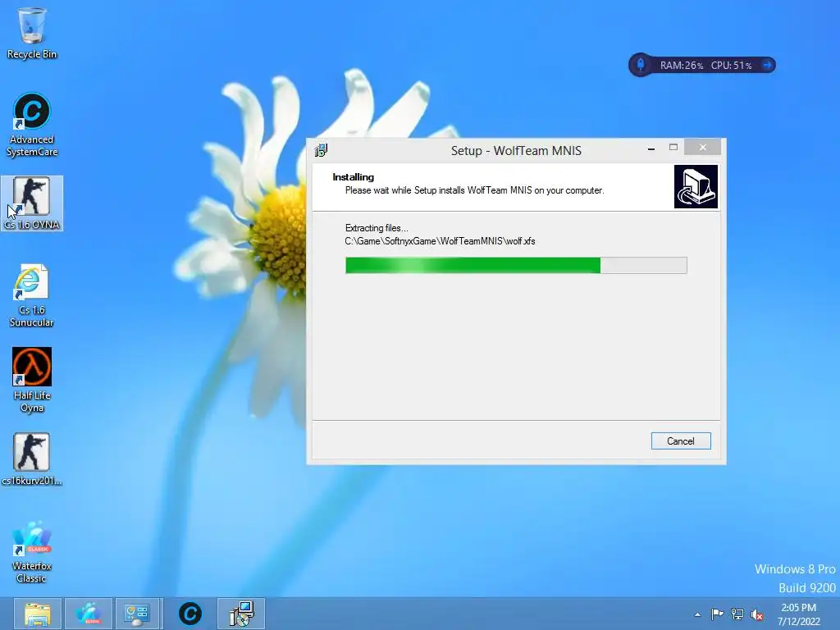840x630 pixels.
Task: Click the 'Installing' heading in the setup window
Action: (353, 177)
